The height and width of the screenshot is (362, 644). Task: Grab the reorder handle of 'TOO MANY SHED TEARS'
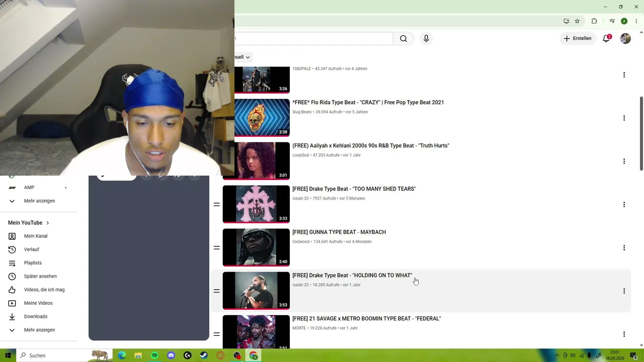pos(217,205)
